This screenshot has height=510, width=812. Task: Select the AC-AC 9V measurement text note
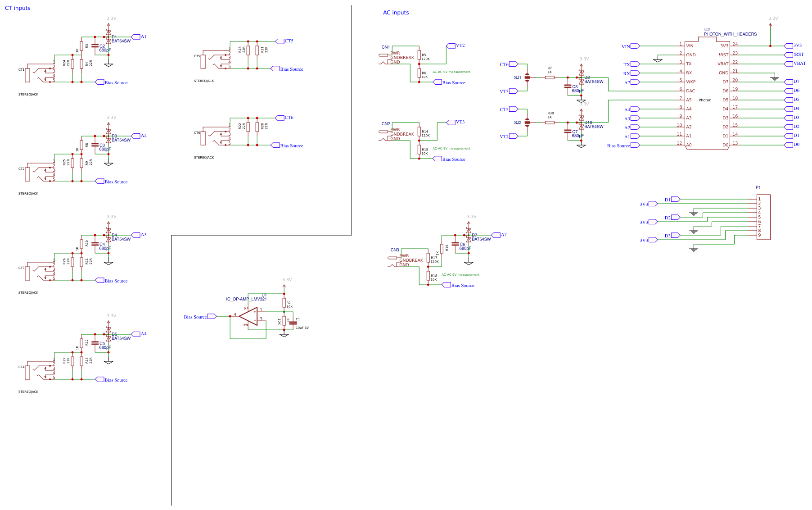click(451, 72)
